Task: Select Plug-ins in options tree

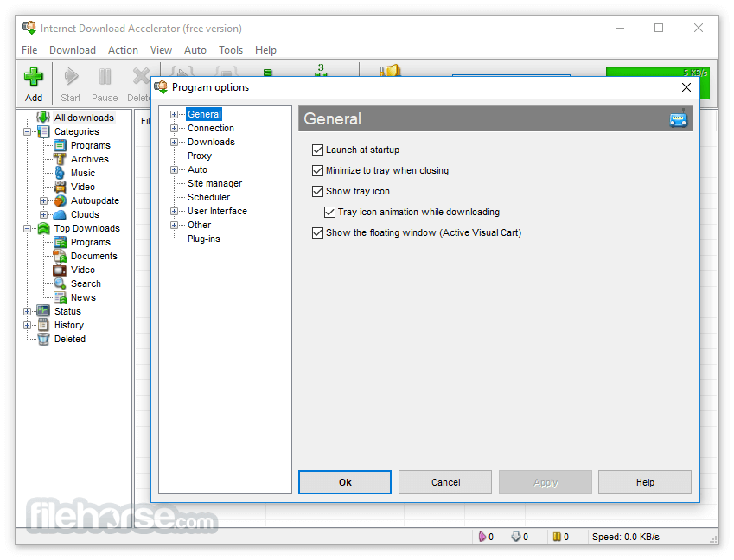Action: click(204, 239)
